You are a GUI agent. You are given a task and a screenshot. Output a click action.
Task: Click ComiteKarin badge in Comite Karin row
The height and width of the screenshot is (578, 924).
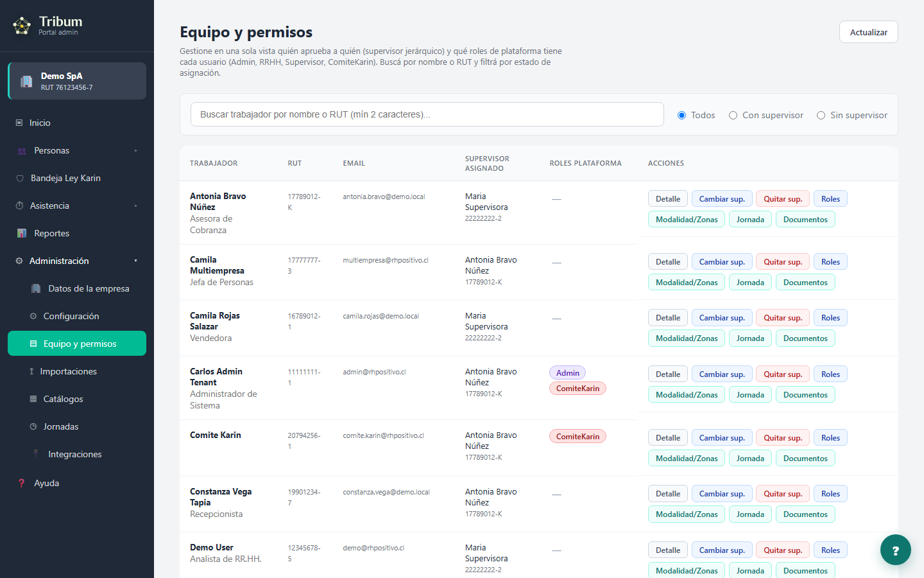coord(577,437)
